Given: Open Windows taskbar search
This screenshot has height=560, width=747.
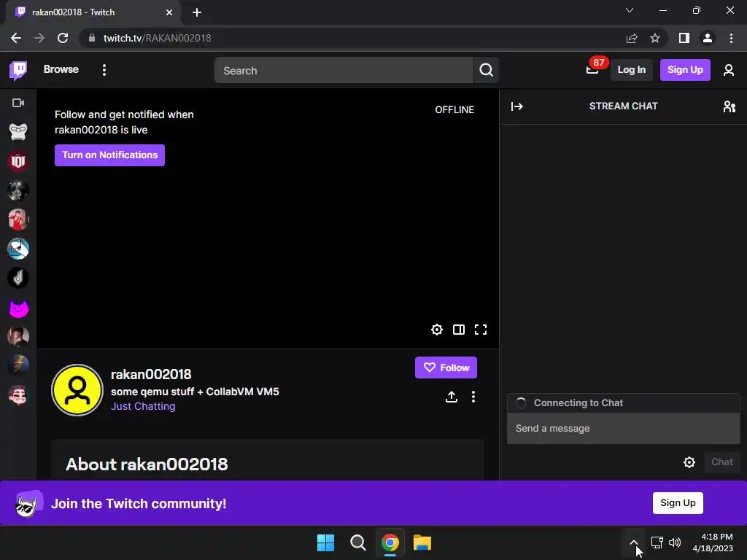Looking at the screenshot, I should tap(357, 542).
